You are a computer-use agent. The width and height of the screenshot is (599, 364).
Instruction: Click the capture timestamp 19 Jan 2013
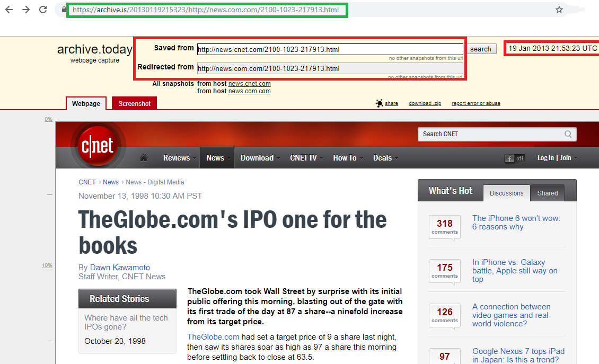(552, 48)
